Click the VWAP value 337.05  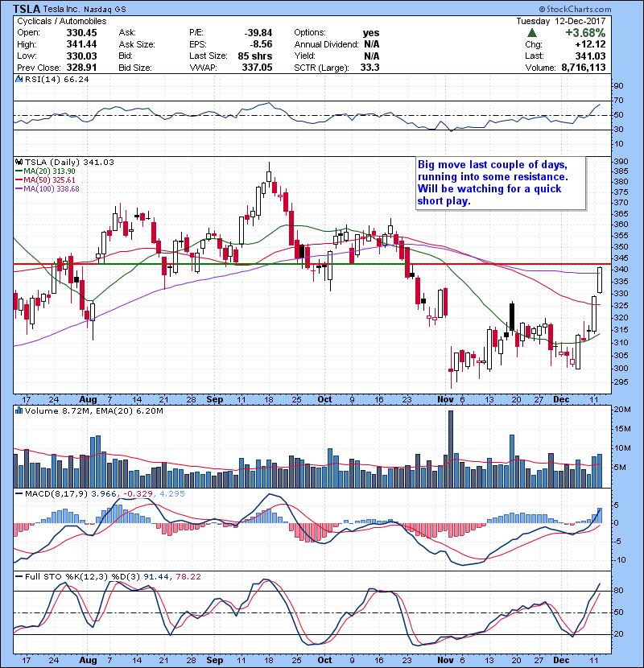pyautogui.click(x=257, y=68)
